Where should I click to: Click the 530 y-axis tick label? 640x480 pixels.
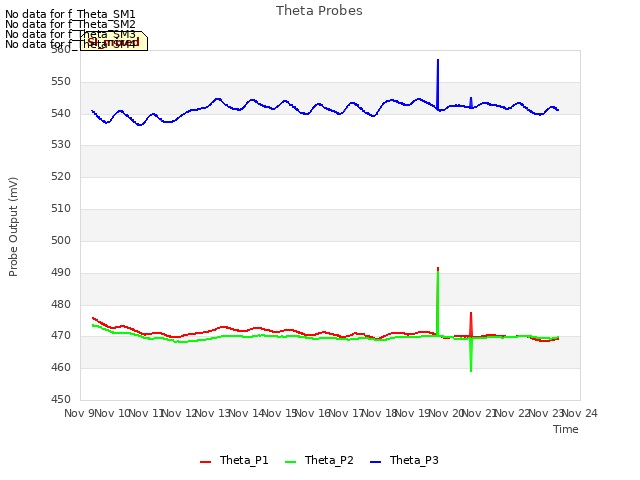61,144
